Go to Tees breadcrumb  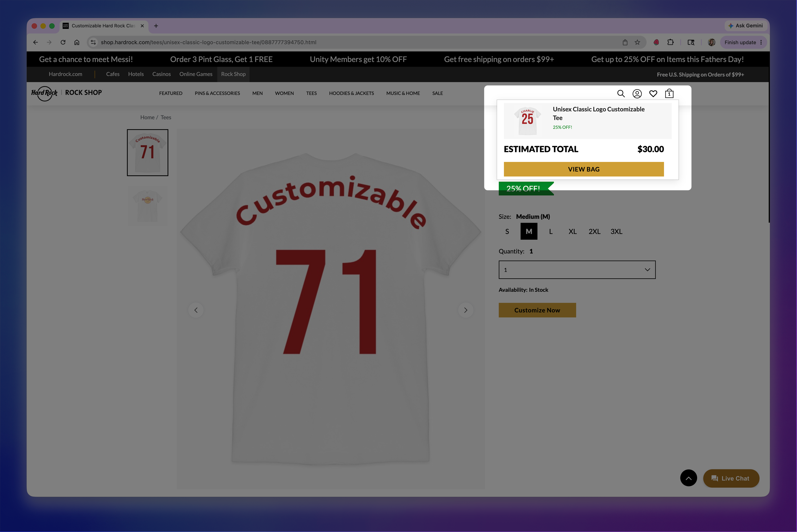click(x=166, y=117)
